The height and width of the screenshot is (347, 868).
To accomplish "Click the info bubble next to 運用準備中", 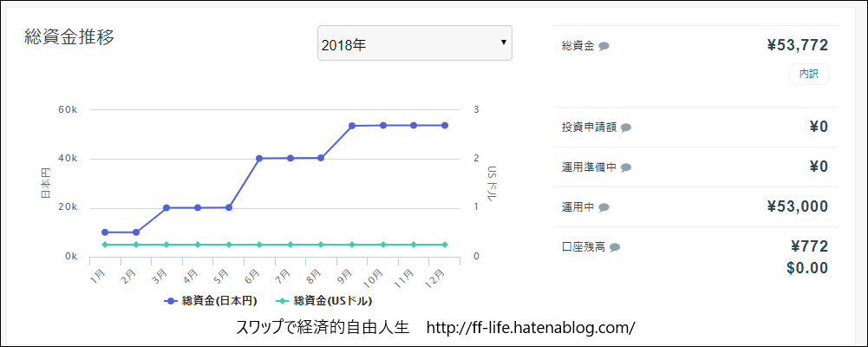I will [x=625, y=167].
